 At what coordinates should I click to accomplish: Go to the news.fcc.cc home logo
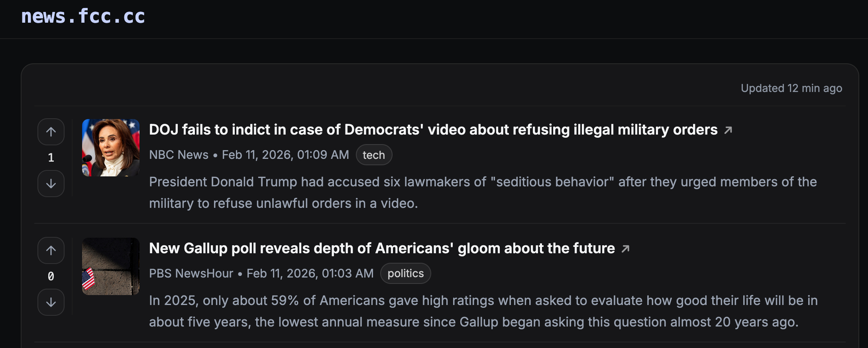[83, 17]
